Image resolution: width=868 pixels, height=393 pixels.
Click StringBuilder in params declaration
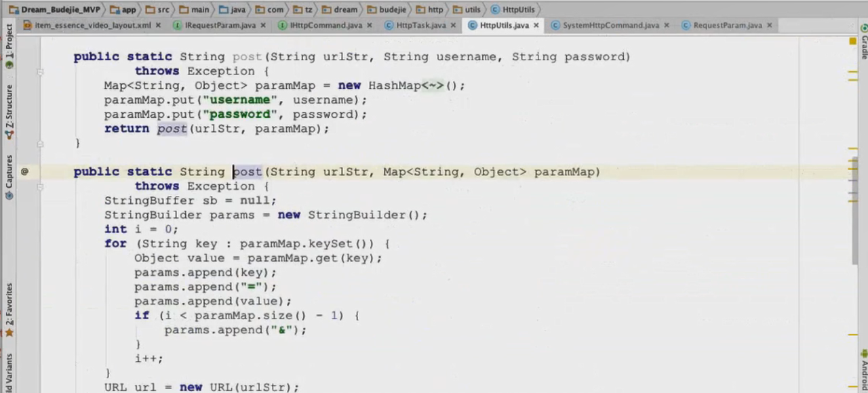[x=153, y=215]
